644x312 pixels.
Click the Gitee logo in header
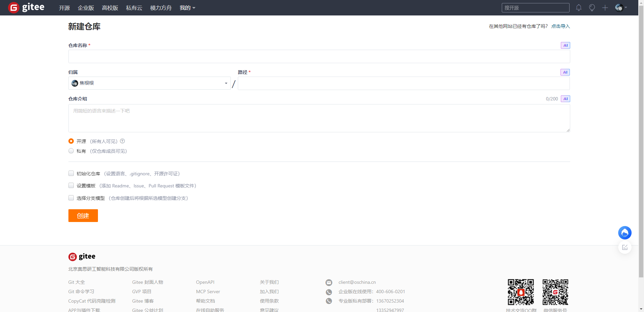pyautogui.click(x=26, y=7)
